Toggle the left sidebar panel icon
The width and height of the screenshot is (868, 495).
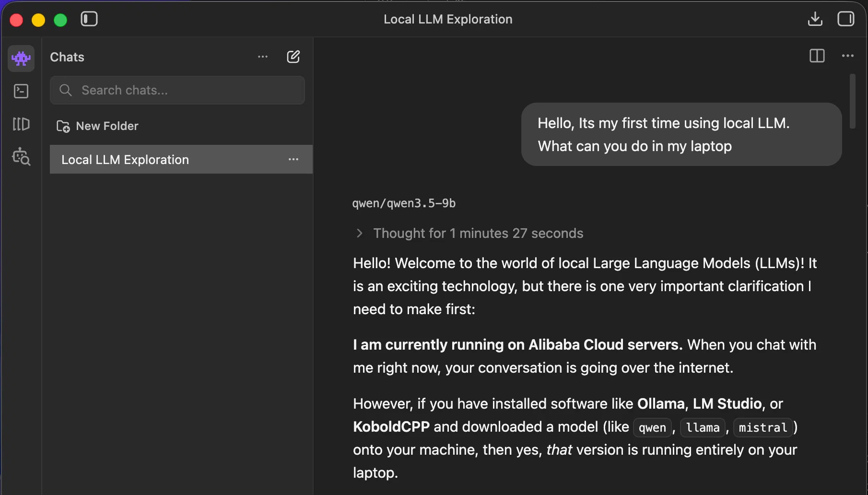click(89, 19)
